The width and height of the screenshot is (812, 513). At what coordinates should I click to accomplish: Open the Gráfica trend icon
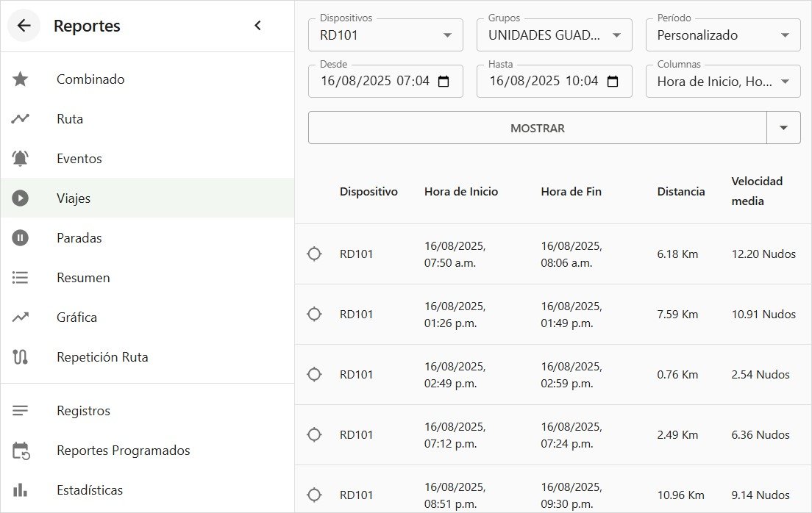[x=20, y=317]
